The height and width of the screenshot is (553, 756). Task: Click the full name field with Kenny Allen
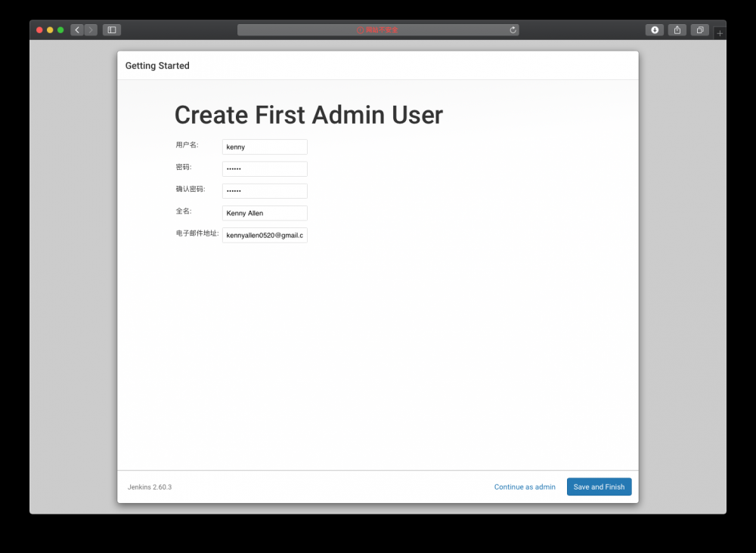(265, 213)
